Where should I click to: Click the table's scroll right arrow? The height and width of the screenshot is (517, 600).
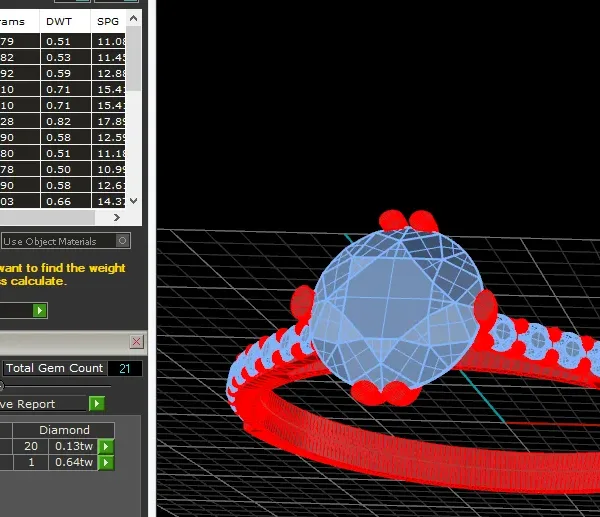tap(117, 217)
